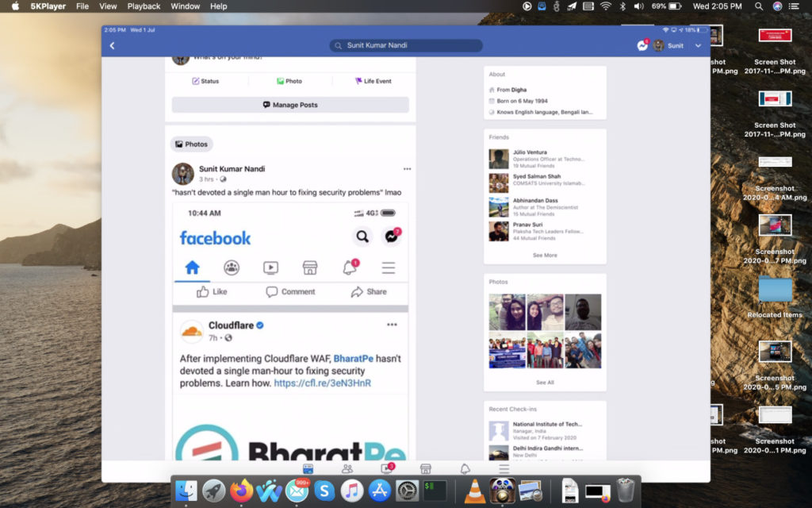Image resolution: width=812 pixels, height=508 pixels.
Task: Open Spotlight search in the menu bar
Action: (x=759, y=6)
